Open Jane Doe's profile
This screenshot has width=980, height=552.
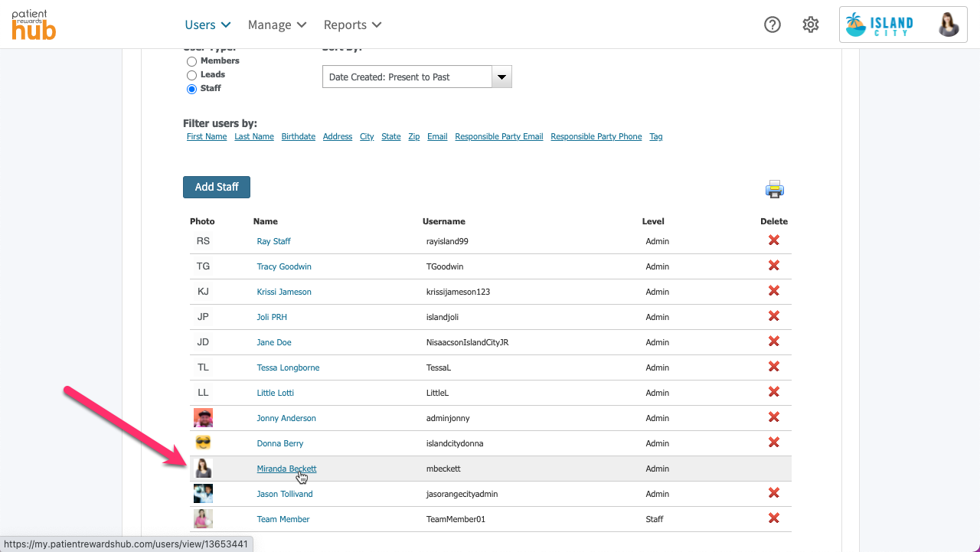274,342
